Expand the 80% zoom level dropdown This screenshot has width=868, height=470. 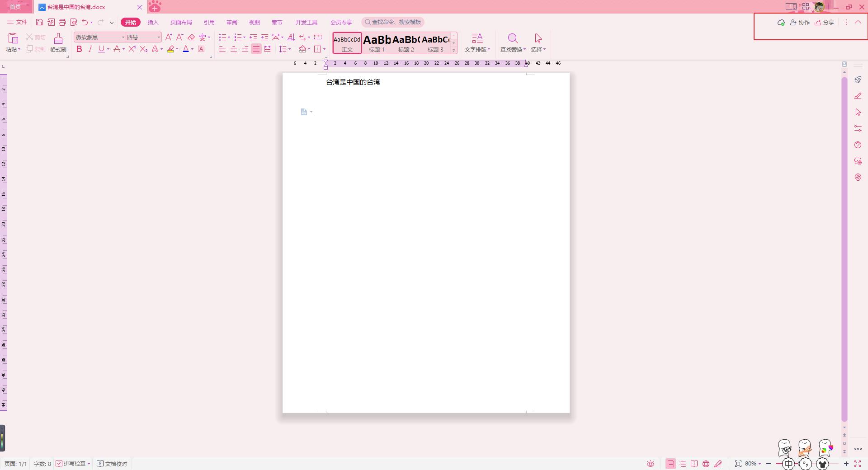(753, 464)
